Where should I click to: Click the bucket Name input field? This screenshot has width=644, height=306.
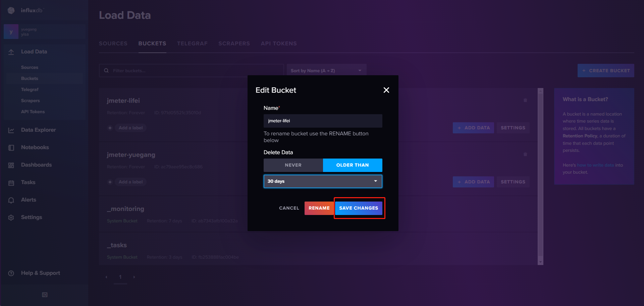coord(323,121)
